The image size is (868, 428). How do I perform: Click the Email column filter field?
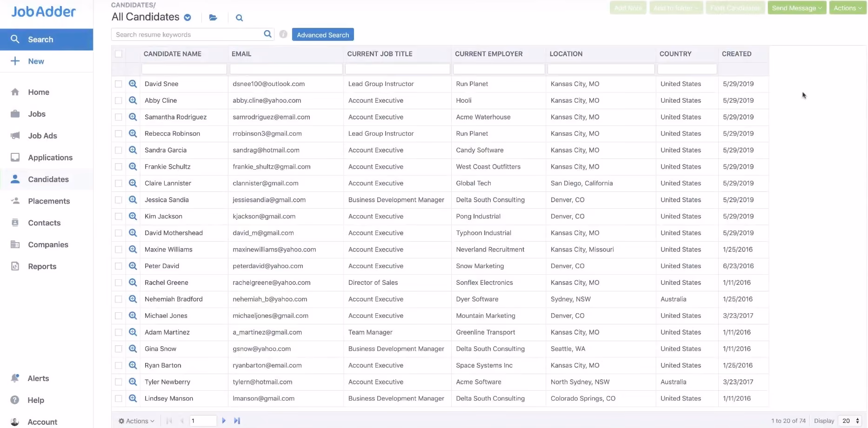click(286, 69)
